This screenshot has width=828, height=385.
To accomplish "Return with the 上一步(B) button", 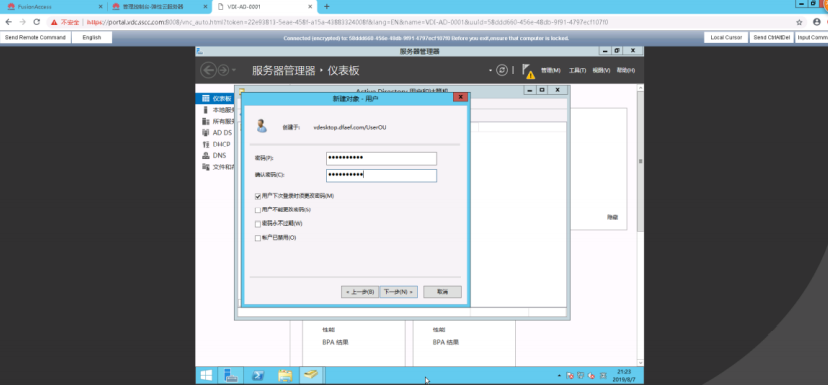I will click(360, 292).
